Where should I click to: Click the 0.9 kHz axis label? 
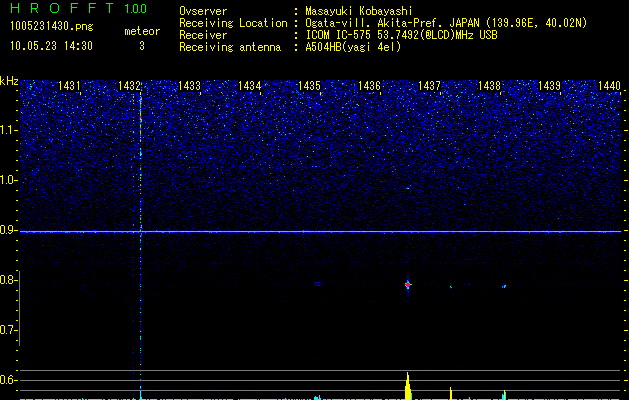click(9, 230)
